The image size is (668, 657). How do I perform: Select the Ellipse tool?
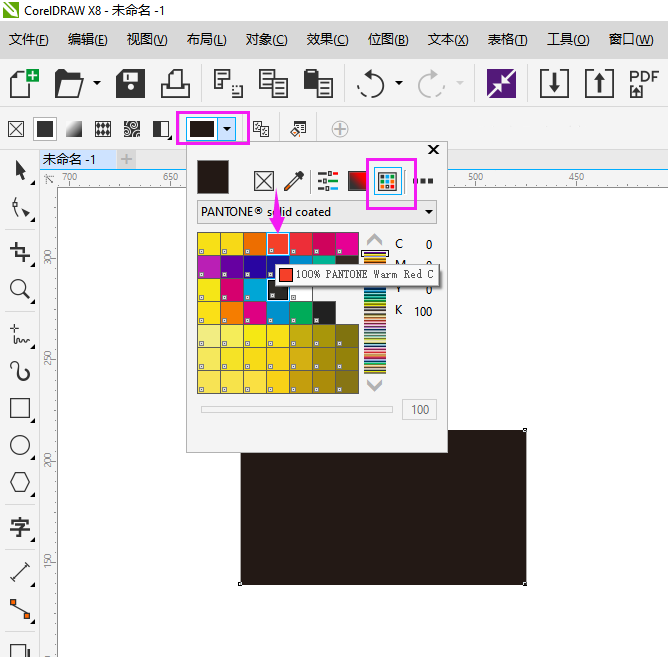(x=20, y=446)
